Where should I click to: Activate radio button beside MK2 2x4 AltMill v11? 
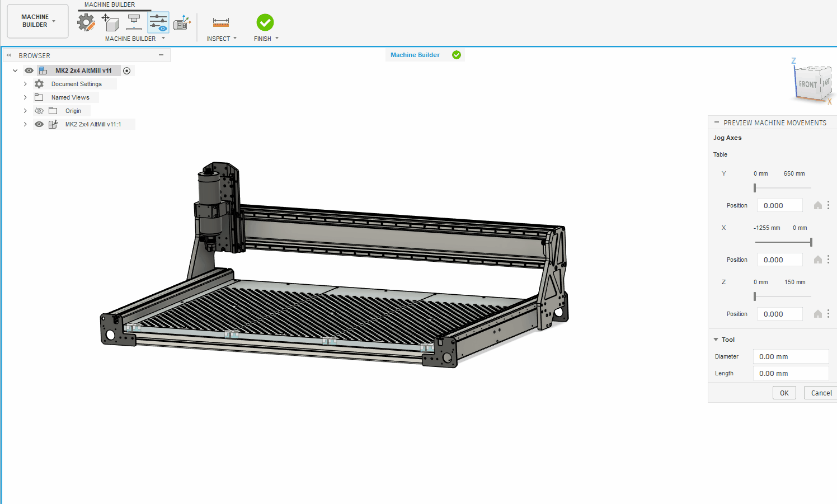127,70
